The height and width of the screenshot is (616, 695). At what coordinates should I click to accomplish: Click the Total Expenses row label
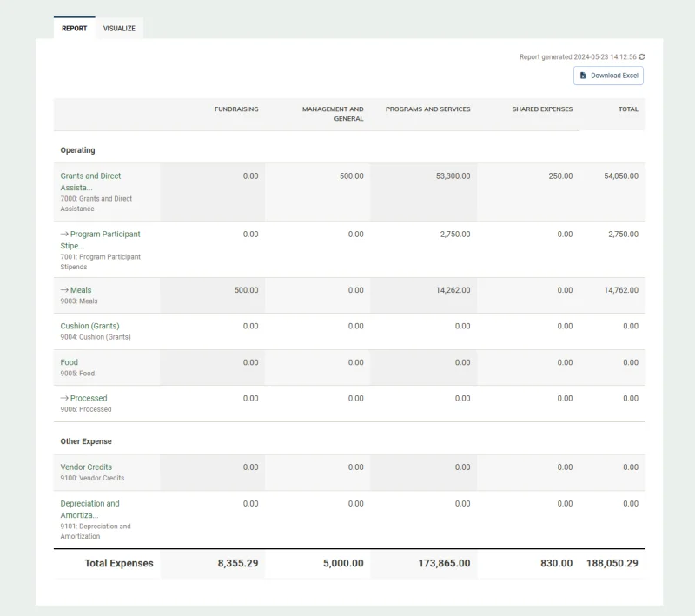[x=119, y=563]
